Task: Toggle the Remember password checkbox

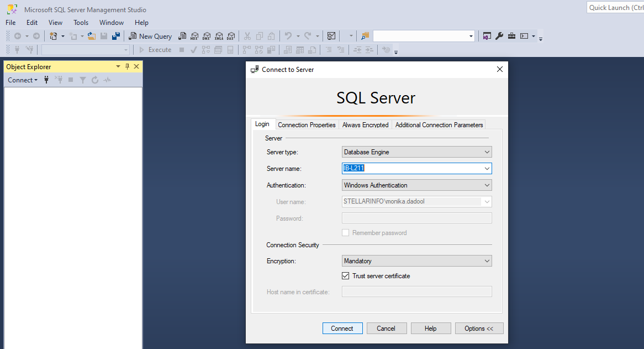Action: (x=345, y=233)
